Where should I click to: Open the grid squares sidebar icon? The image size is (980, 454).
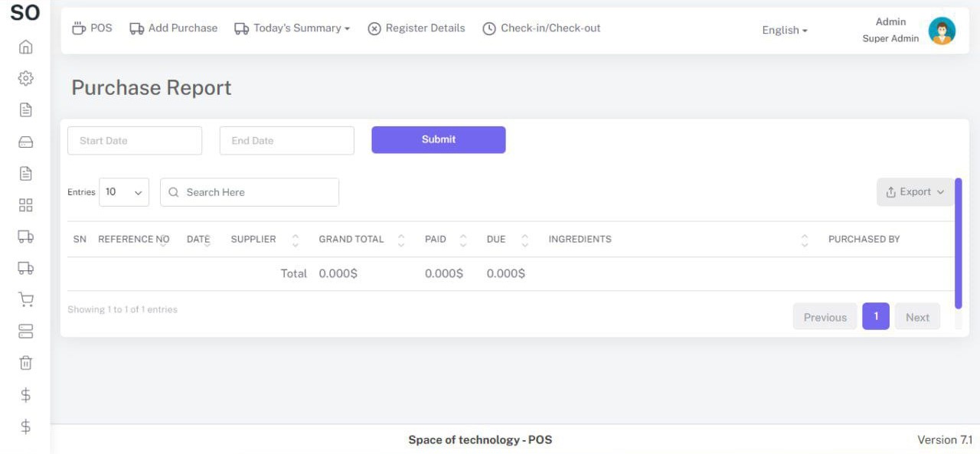(25, 205)
